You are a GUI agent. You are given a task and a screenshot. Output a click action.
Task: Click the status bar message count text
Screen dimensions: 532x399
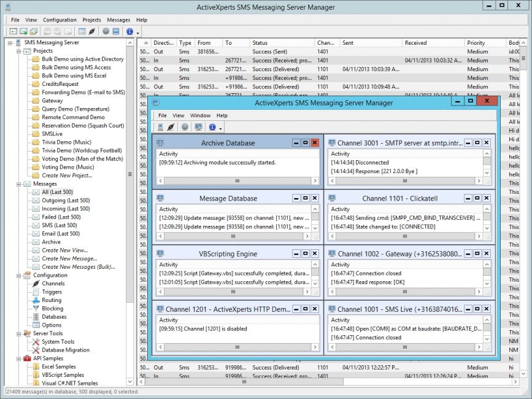click(x=72, y=392)
